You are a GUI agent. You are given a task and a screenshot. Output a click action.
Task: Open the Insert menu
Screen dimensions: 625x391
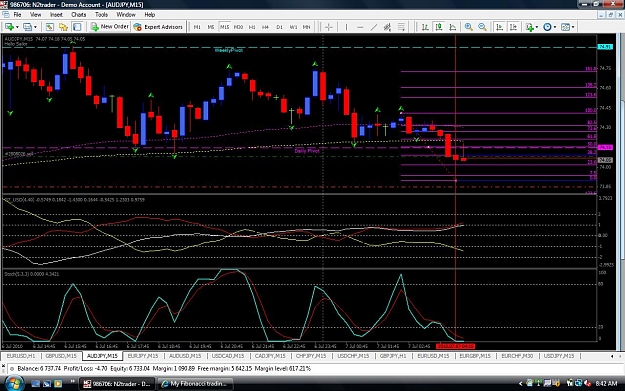(56, 14)
